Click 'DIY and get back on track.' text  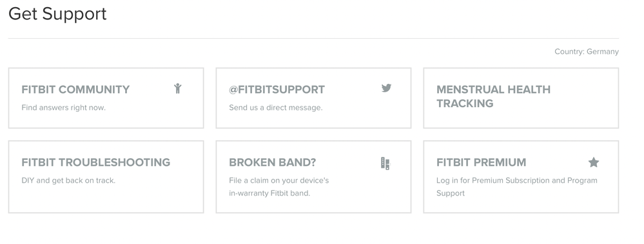click(x=68, y=180)
